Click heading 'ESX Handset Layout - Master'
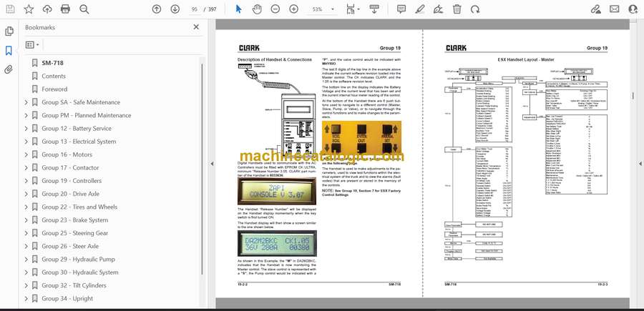 point(526,59)
